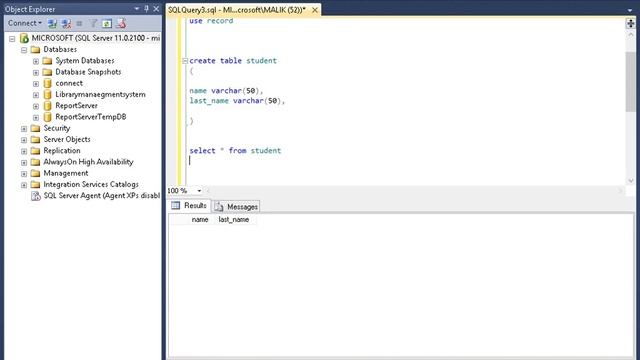Click the editor scrollbar down arrow

tap(631, 180)
